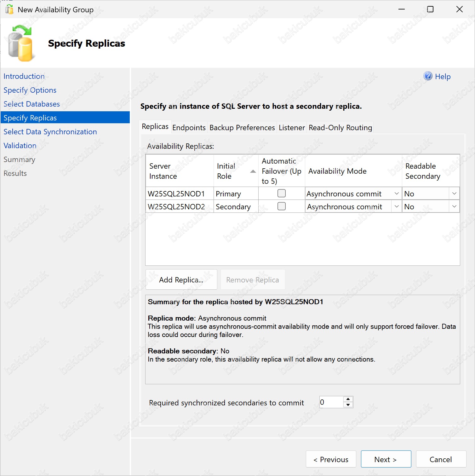Increment required synchronized secondaries value
Image resolution: width=475 pixels, height=476 pixels.
[348, 399]
